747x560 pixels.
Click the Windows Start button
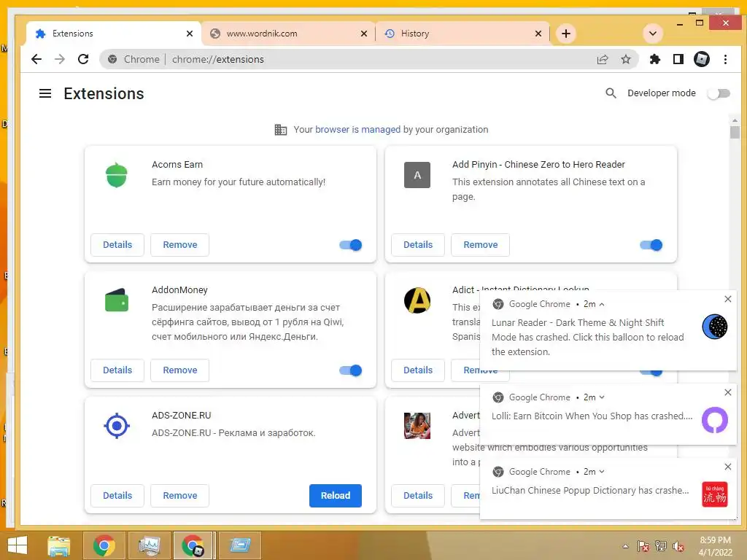(x=18, y=545)
